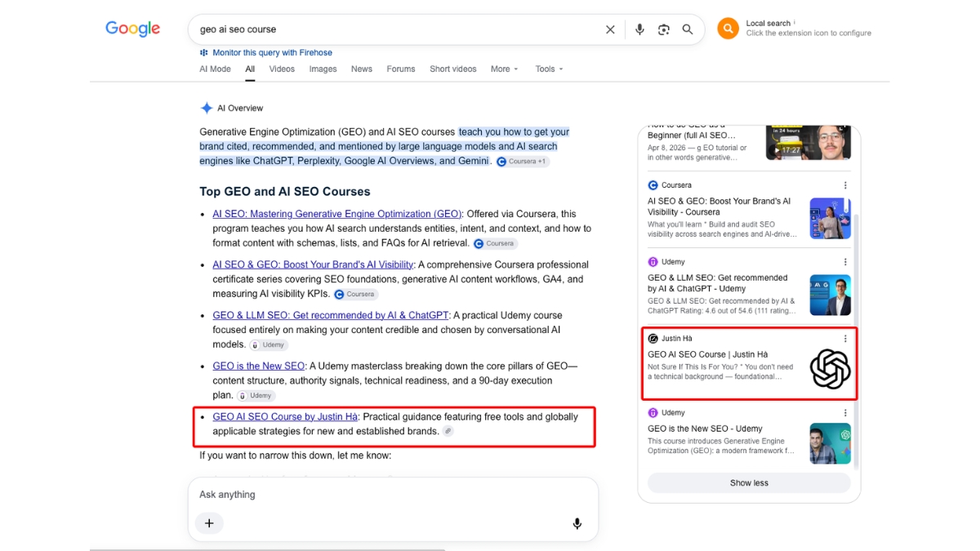Click the orange Local search extension icon

(728, 29)
